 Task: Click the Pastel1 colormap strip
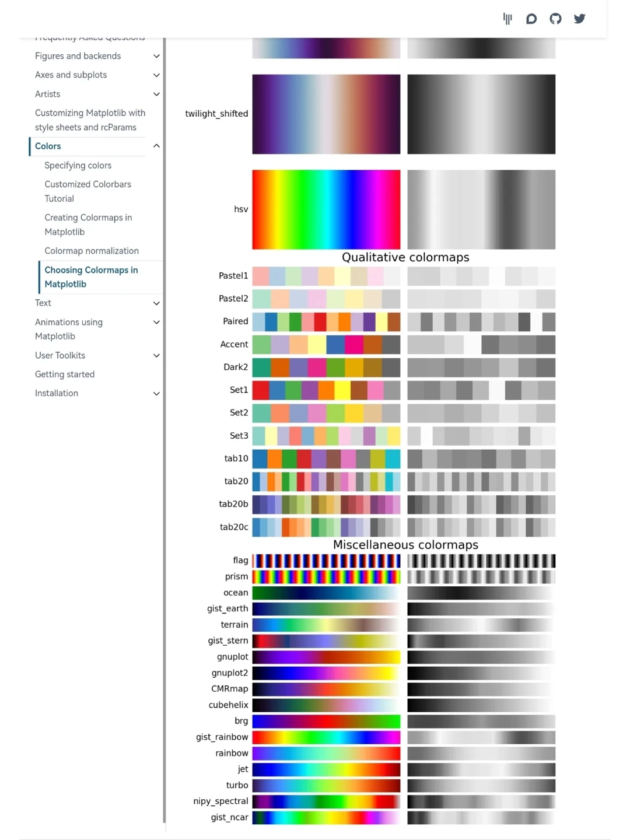click(326, 276)
